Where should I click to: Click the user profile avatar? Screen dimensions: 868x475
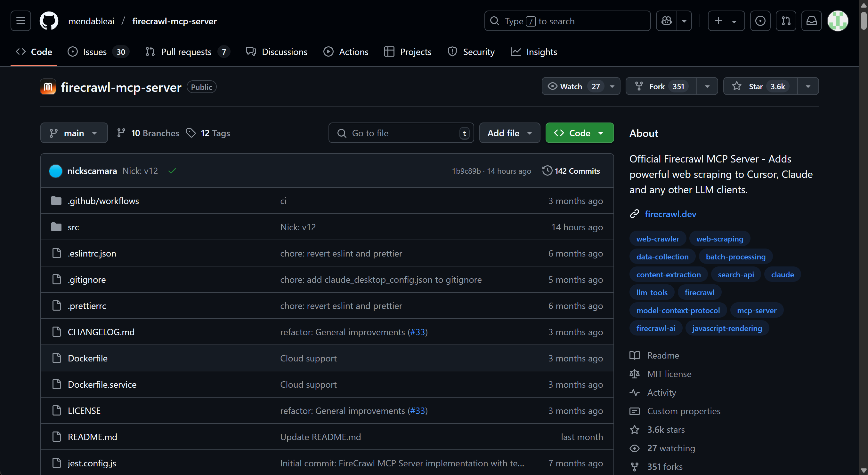tap(838, 21)
